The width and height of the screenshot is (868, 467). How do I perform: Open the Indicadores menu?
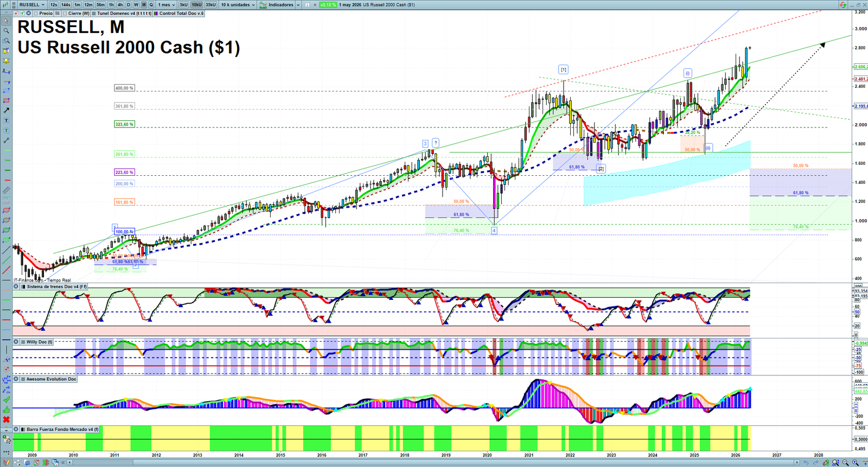(280, 5)
